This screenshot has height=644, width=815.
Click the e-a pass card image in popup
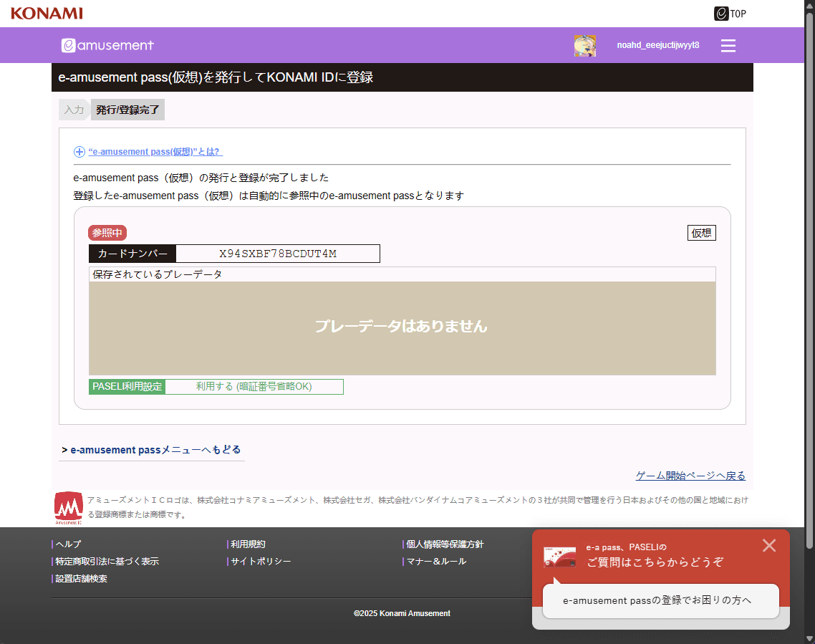(560, 556)
